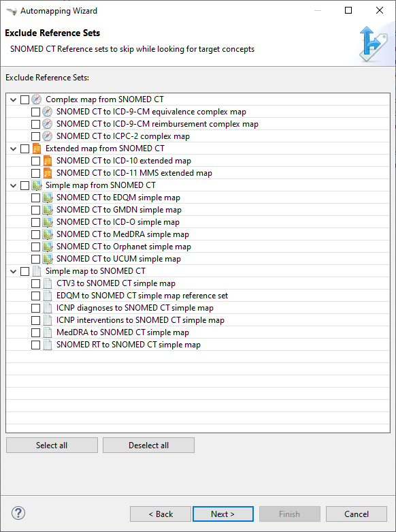Click icon beside SNOMED RT to SNOMED CT map
This screenshot has height=532, width=396.
[48, 345]
